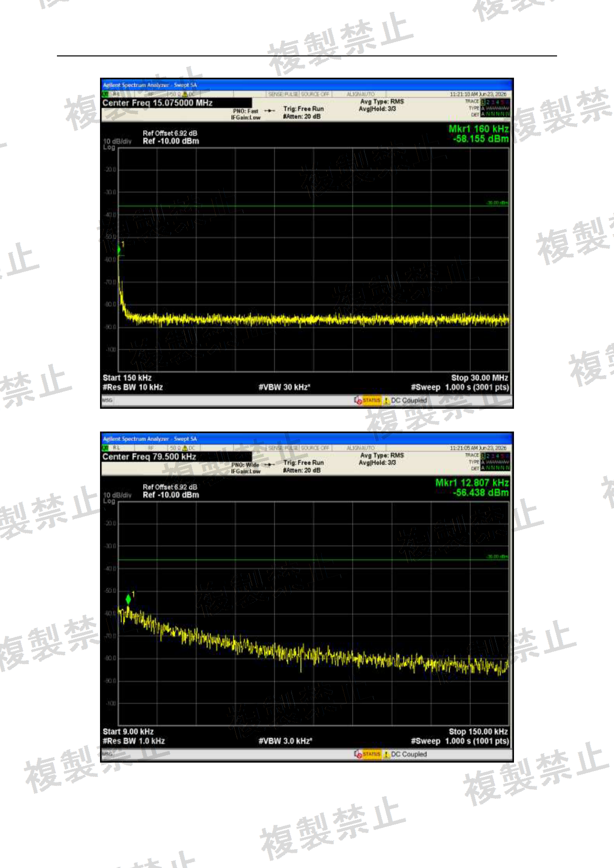614x868 pixels.
Task: Click the Stop 30.00 MHz label
Action: (x=479, y=378)
